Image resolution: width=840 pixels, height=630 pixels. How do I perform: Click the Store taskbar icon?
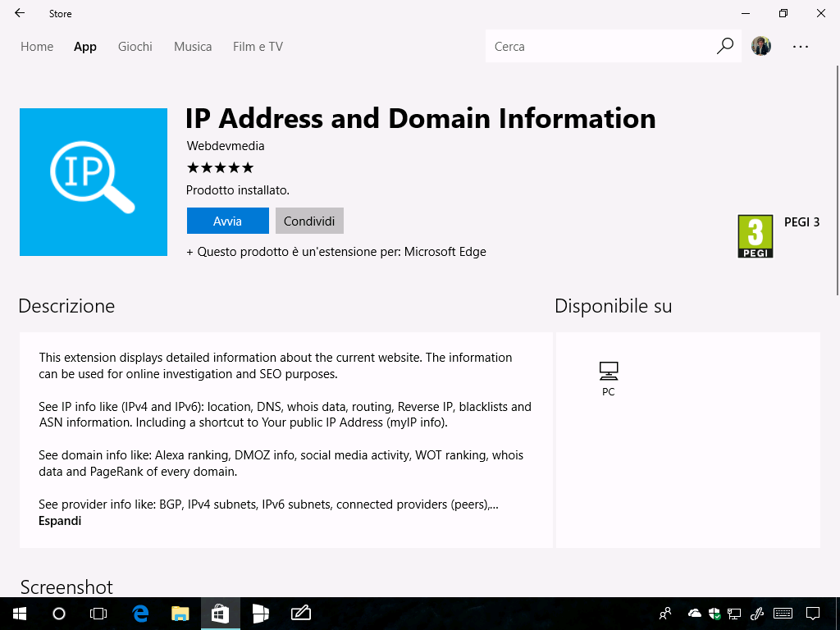(x=220, y=614)
